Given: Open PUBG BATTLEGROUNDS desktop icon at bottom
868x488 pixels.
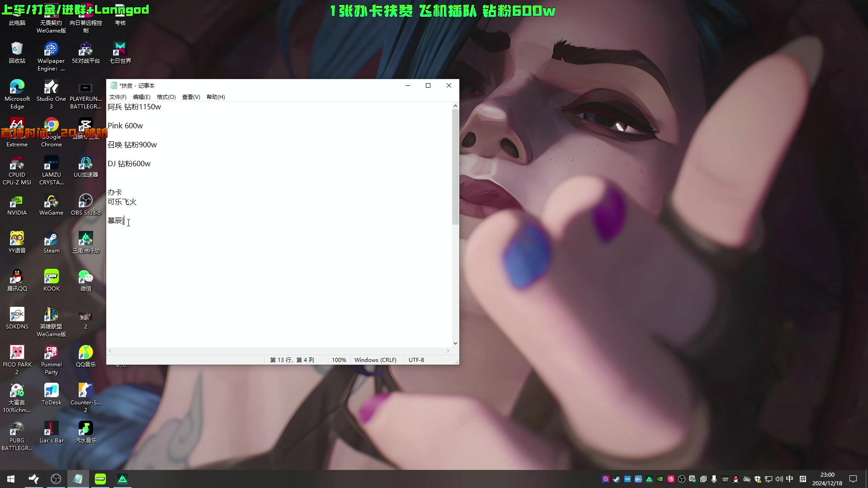Looking at the screenshot, I should 17,436.
